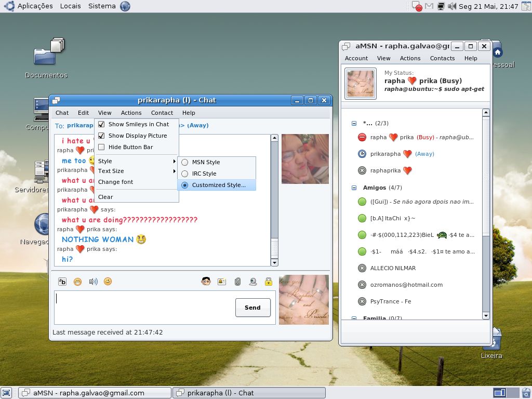Click busy status icon next to rapha prika
This screenshot has width=532, height=399.
[x=362, y=137]
